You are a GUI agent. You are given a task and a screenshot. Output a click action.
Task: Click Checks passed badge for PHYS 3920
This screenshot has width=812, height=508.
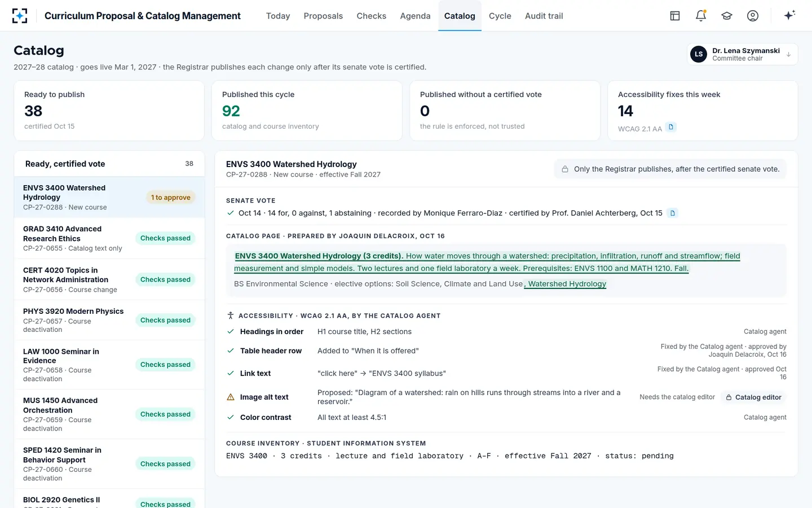(x=165, y=320)
